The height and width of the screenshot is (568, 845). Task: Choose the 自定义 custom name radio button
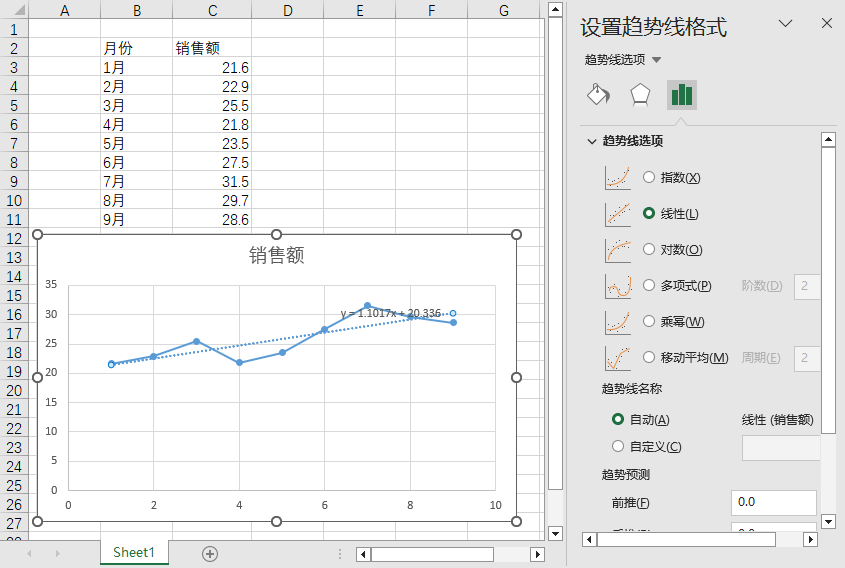pyautogui.click(x=618, y=447)
